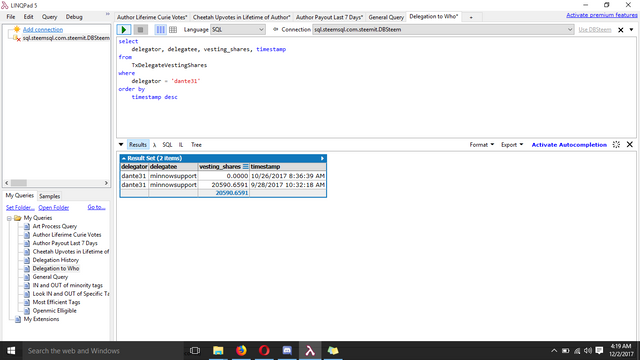Click the Set Folder link

click(x=20, y=208)
